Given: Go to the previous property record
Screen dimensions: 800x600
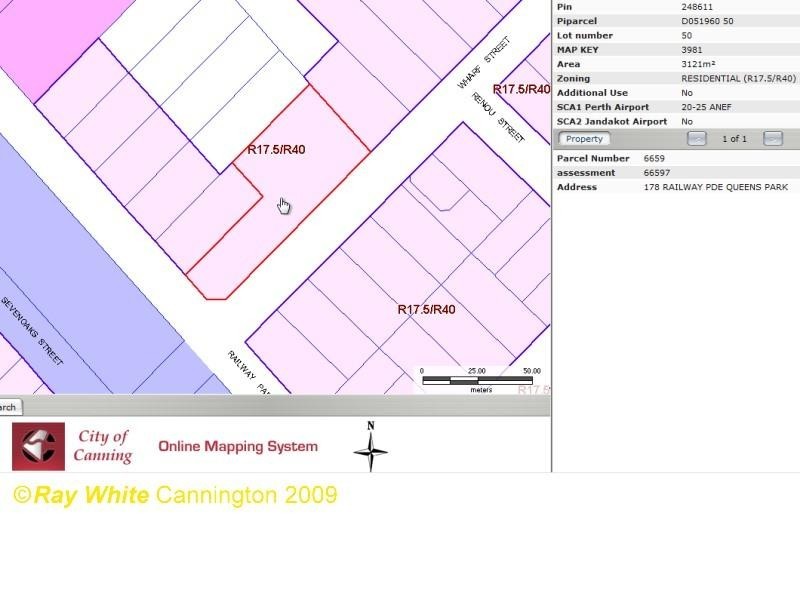Looking at the screenshot, I should [x=697, y=139].
